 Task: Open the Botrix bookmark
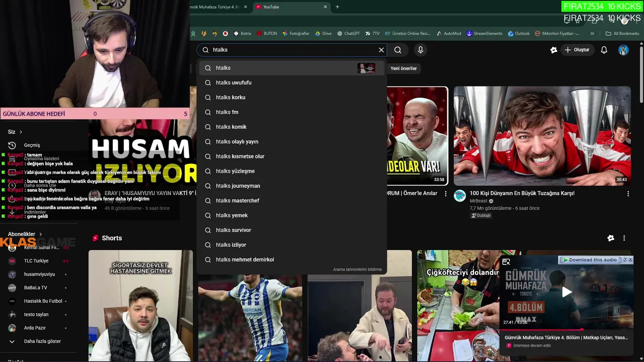click(243, 34)
